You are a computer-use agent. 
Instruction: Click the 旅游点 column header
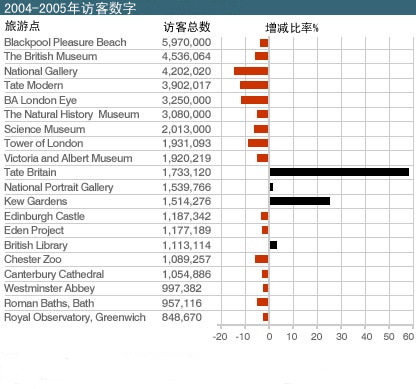pos(22,26)
